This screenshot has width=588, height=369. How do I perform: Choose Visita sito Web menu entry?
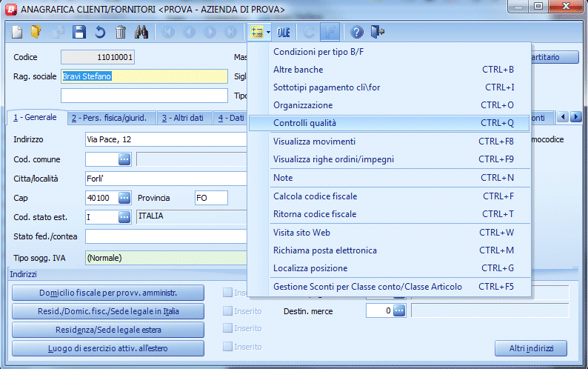[x=389, y=233]
